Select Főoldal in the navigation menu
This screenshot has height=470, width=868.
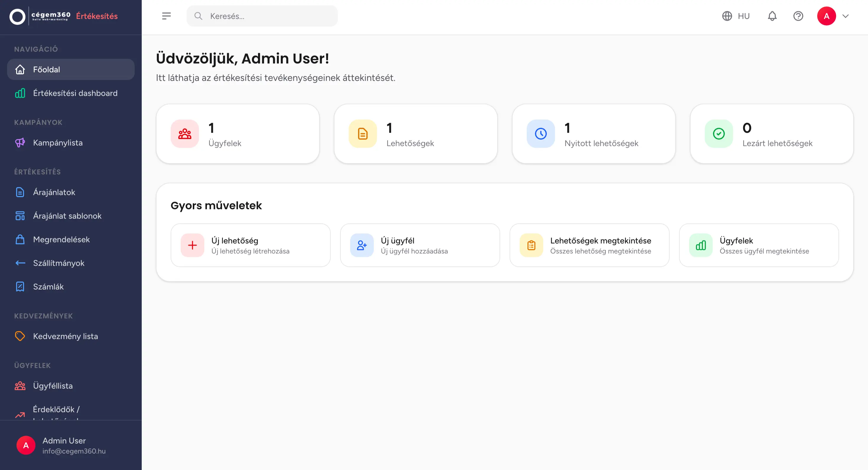click(x=46, y=69)
